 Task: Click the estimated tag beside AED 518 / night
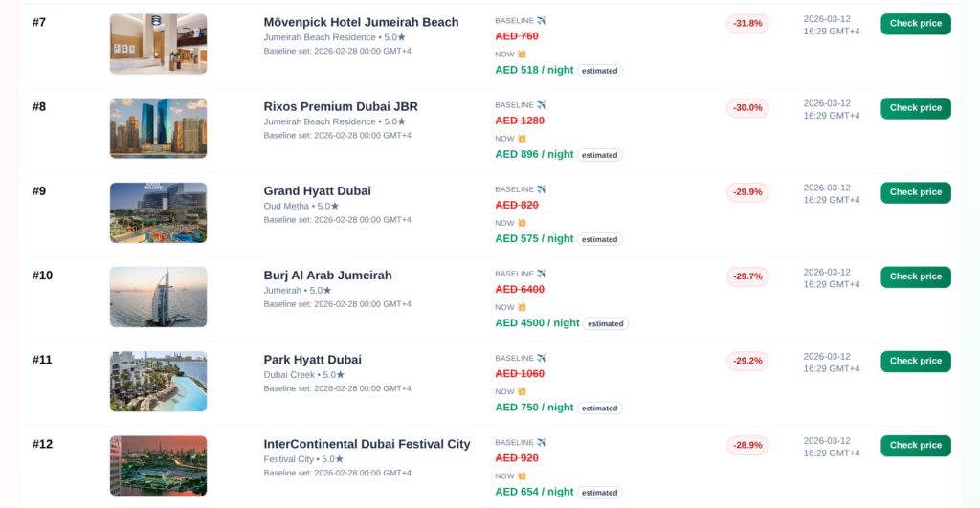tap(599, 71)
